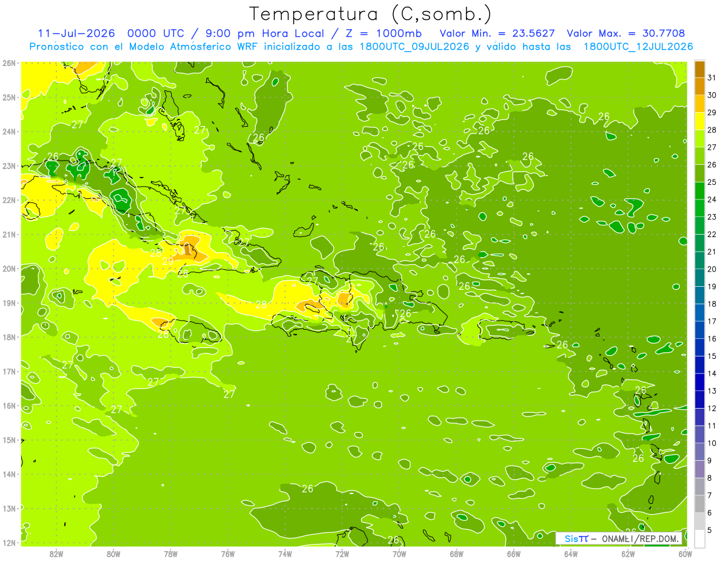Click the '64W' longitude axis label

[571, 554]
